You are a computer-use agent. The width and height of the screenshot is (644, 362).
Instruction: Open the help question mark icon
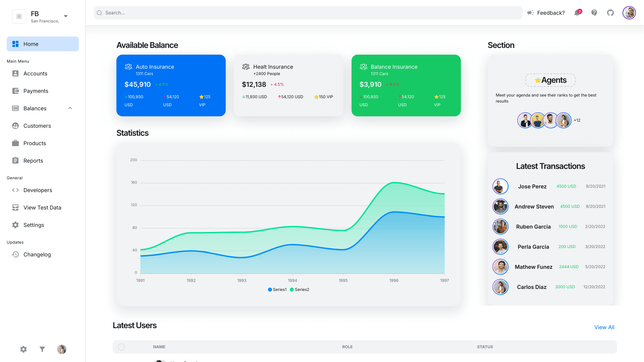point(594,13)
